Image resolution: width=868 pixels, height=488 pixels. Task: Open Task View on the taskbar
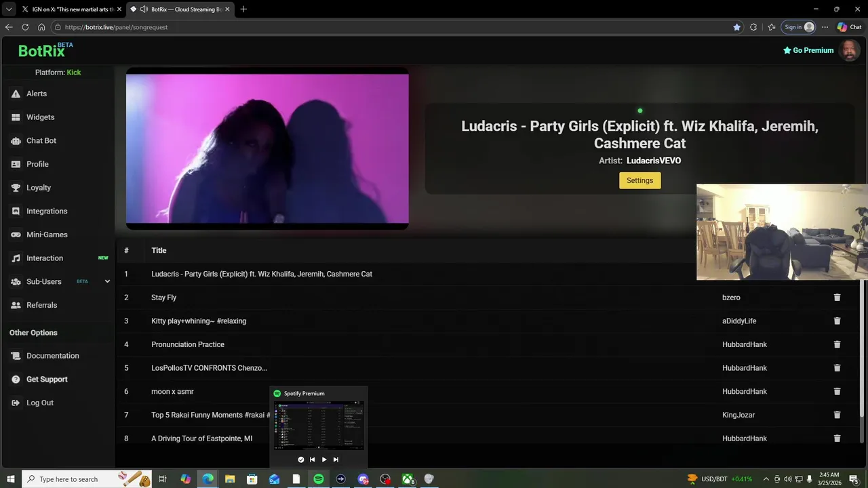click(163, 479)
